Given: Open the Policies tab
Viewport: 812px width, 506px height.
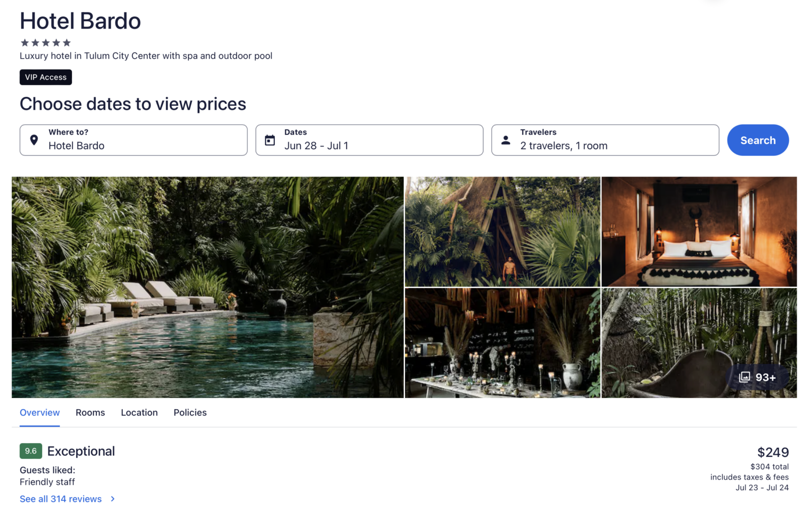Looking at the screenshot, I should click(x=190, y=412).
